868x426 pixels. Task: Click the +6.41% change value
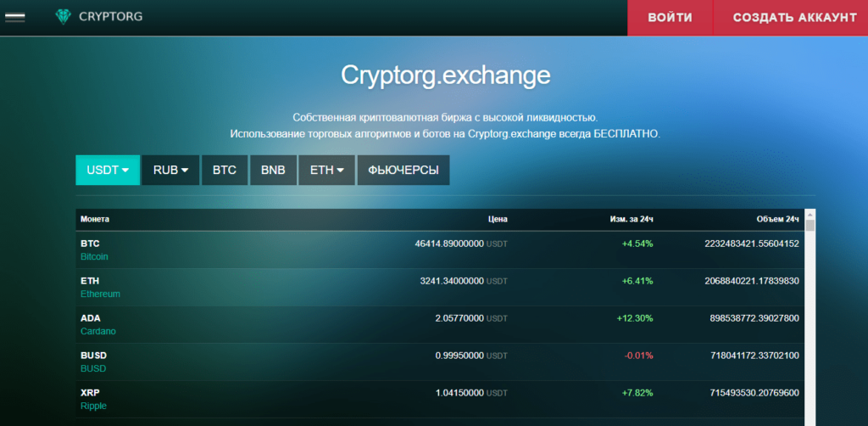[637, 281]
